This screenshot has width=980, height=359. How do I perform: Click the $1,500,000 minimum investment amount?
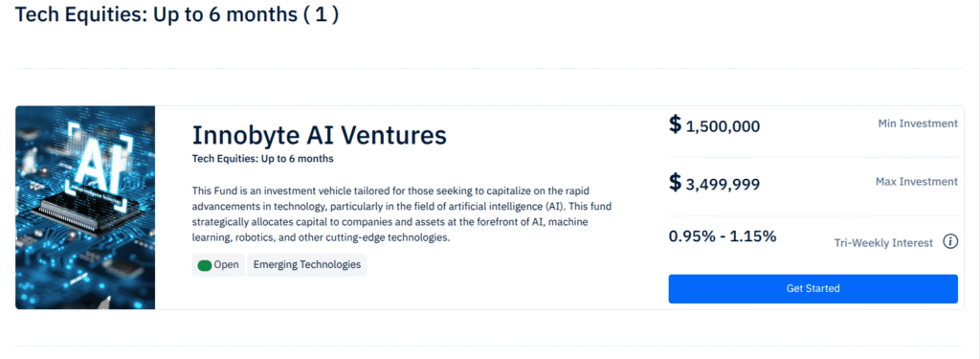click(x=714, y=125)
